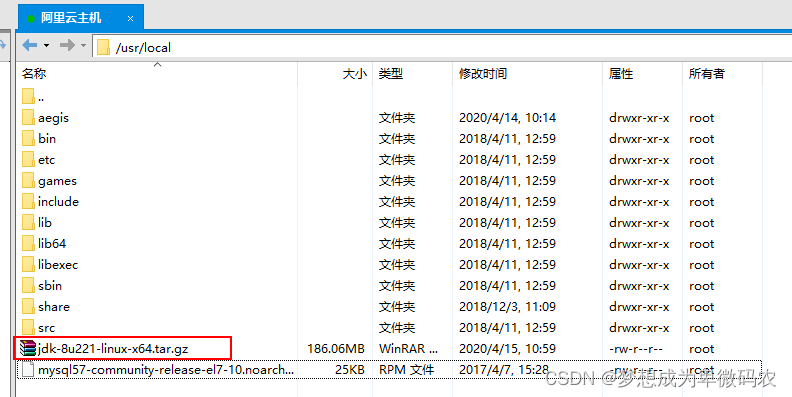Click the bin folder name
The width and height of the screenshot is (792, 397).
[x=47, y=138]
